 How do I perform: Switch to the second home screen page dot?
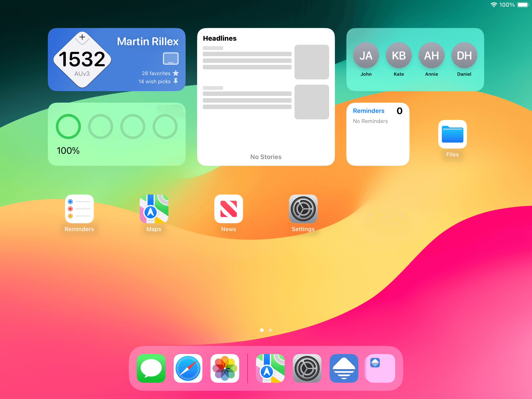pyautogui.click(x=270, y=330)
